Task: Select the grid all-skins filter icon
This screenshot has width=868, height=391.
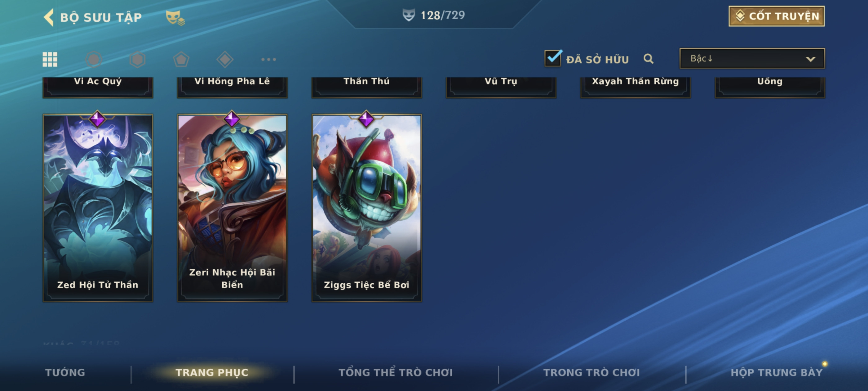Action: (50, 59)
